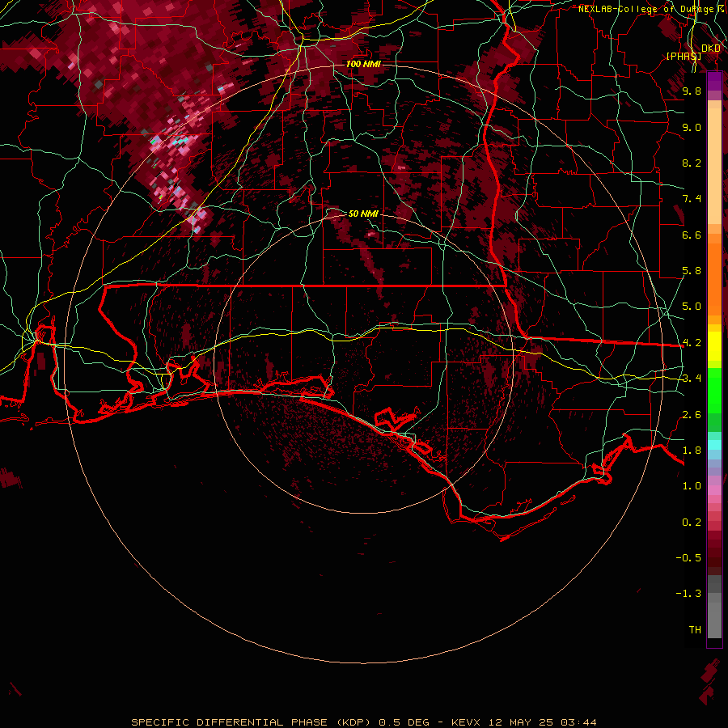This screenshot has width=728, height=728.
Task: Click the 7.4 value on the color scale
Action: tap(692, 199)
